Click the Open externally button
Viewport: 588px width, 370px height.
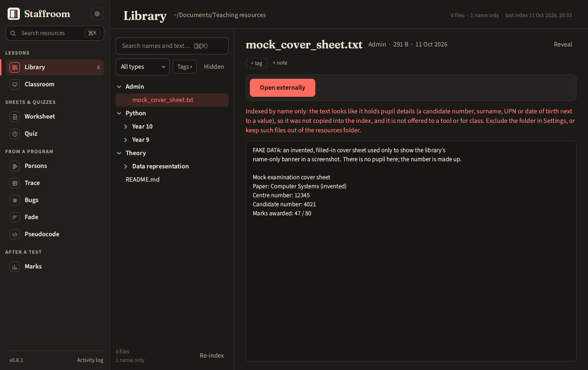click(283, 88)
